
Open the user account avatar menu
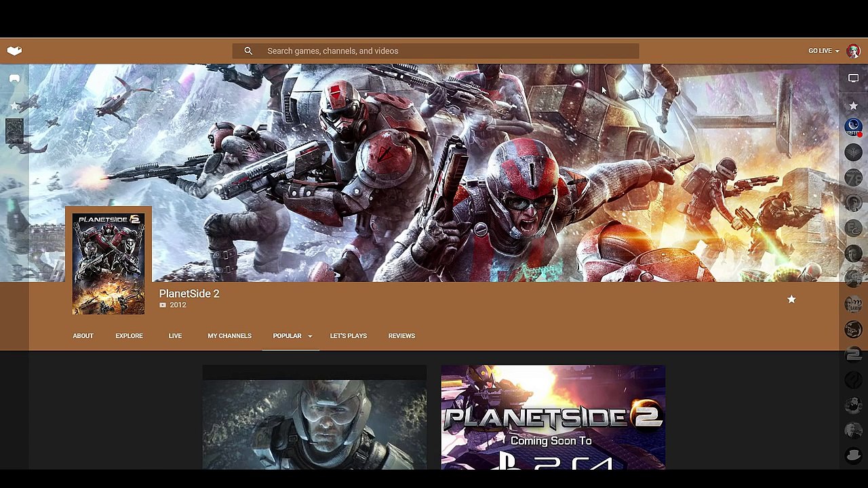click(853, 51)
